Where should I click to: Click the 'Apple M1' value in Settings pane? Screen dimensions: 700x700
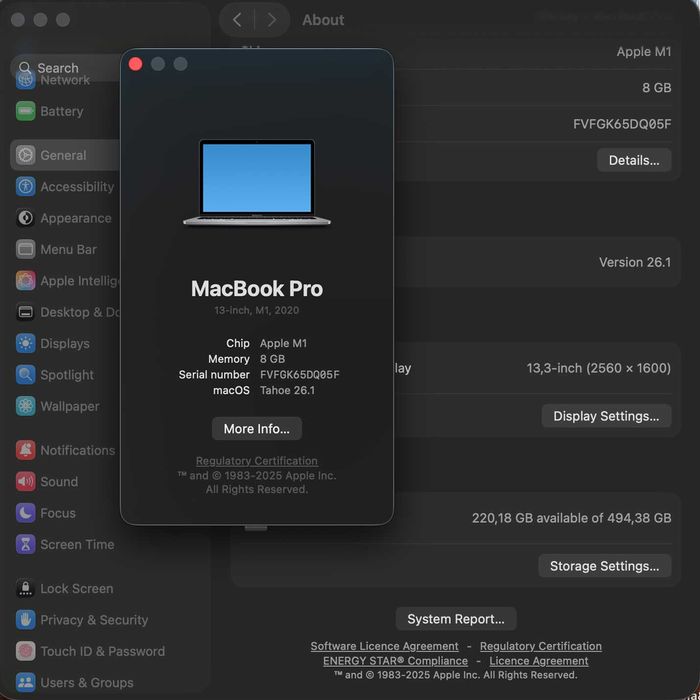tap(644, 52)
